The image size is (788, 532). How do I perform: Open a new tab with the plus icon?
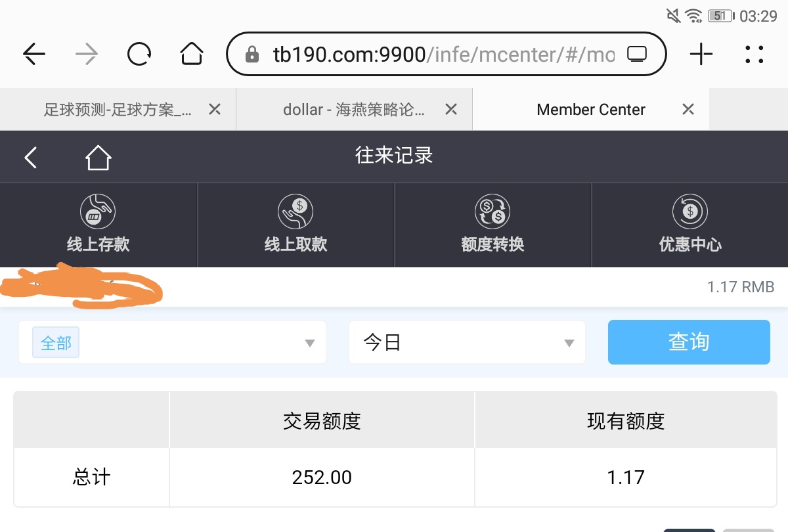point(701,55)
